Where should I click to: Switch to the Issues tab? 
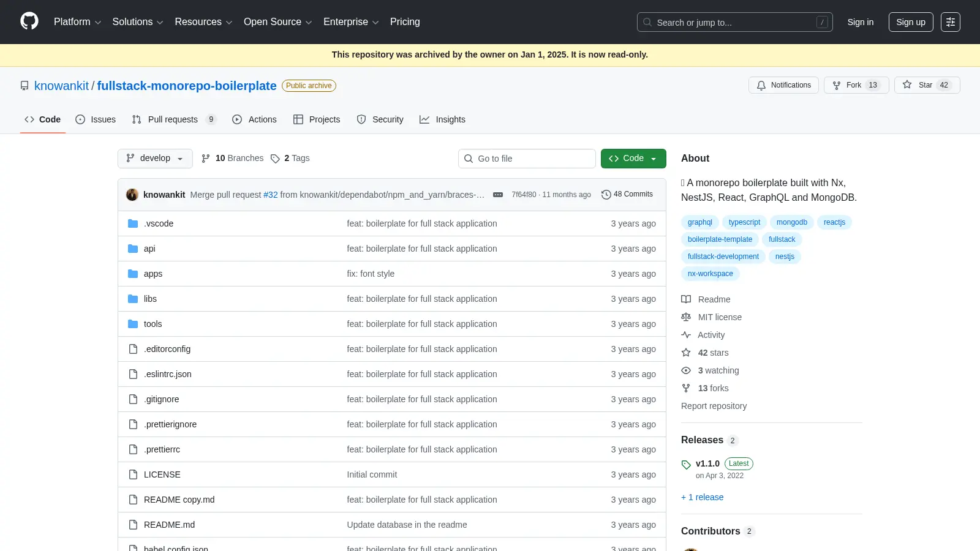click(x=96, y=119)
